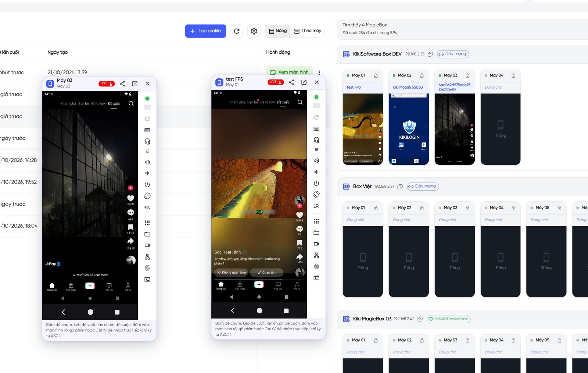Click search icon in test FPS phone screen
The height and width of the screenshot is (373, 588).
click(300, 102)
